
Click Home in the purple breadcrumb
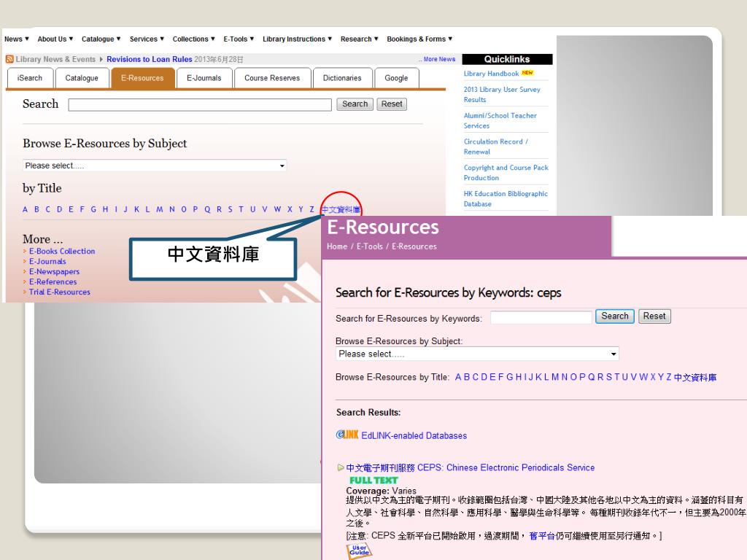(337, 246)
